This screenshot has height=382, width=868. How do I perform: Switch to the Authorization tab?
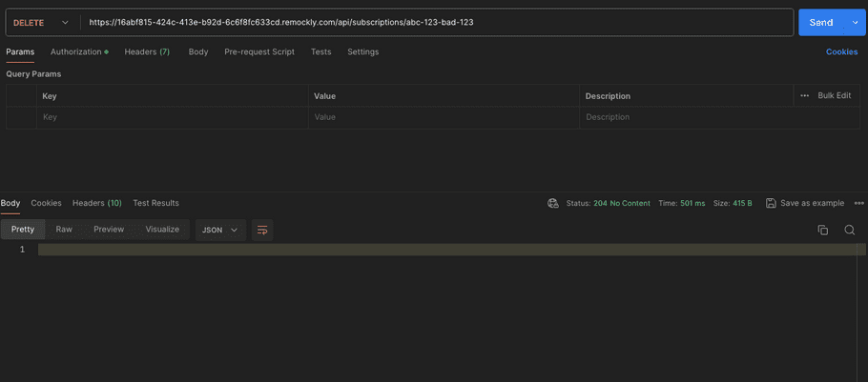[78, 51]
